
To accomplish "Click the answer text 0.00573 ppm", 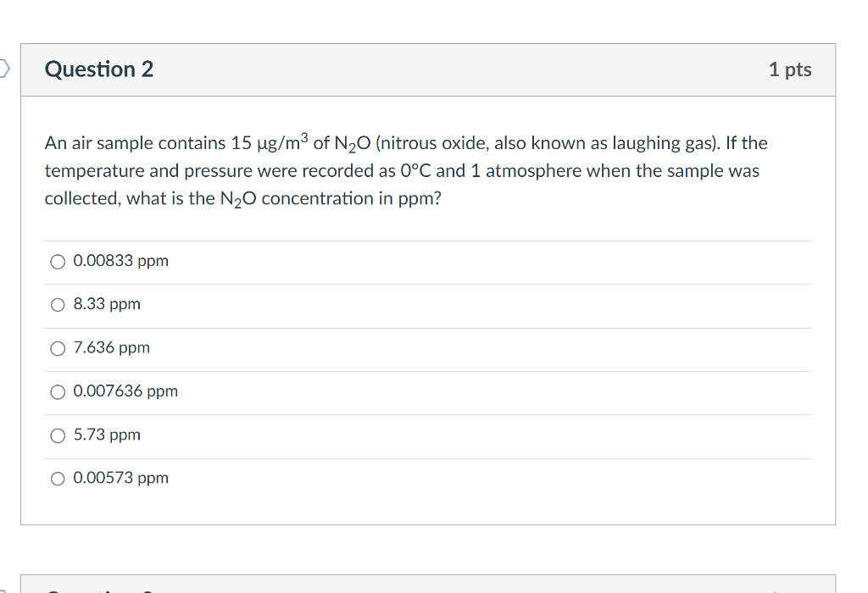I will coord(121,478).
